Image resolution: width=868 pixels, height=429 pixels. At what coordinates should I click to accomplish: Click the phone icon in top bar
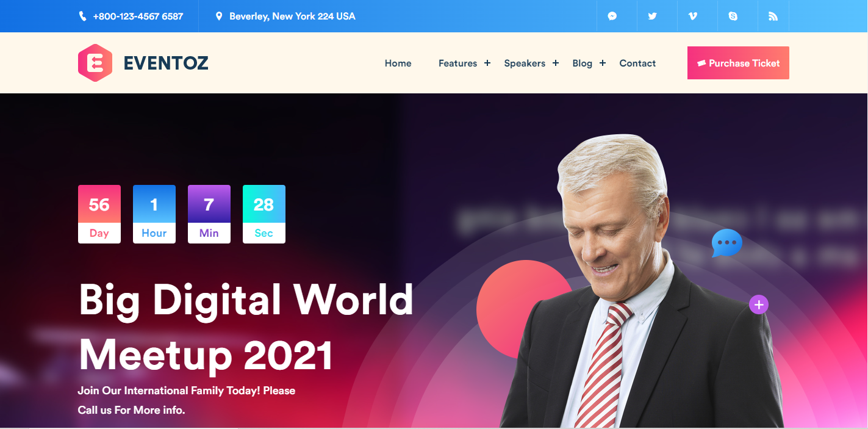pos(83,16)
